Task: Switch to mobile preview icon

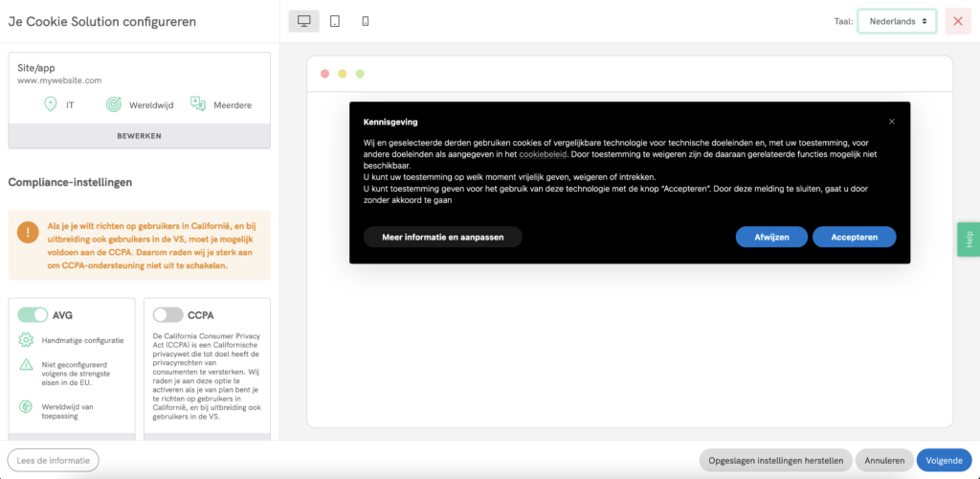Action: click(366, 21)
